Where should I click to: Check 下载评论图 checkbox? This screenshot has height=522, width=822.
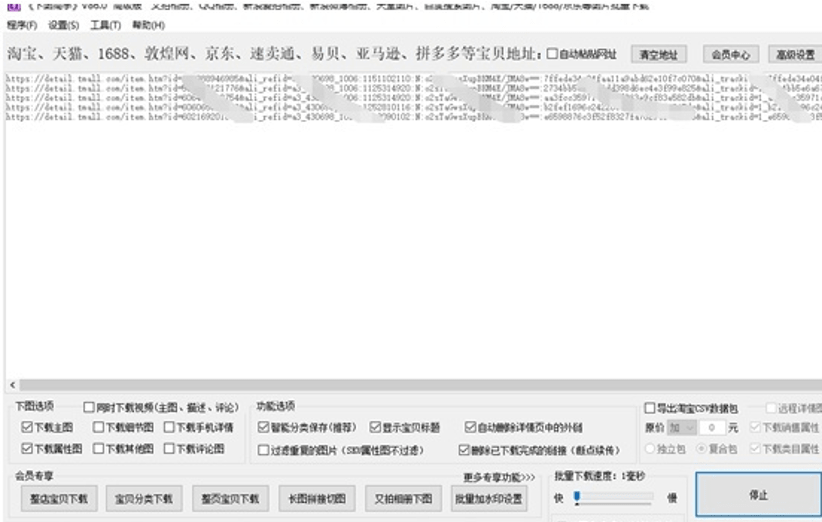[169, 448]
